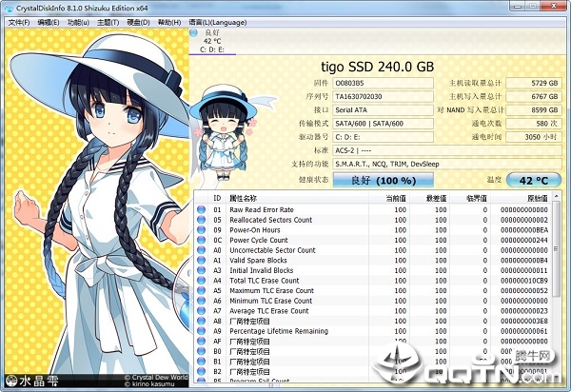The width and height of the screenshot is (571, 392).
Task: Click status icon for Total TLC Erase Count
Action: [201, 281]
